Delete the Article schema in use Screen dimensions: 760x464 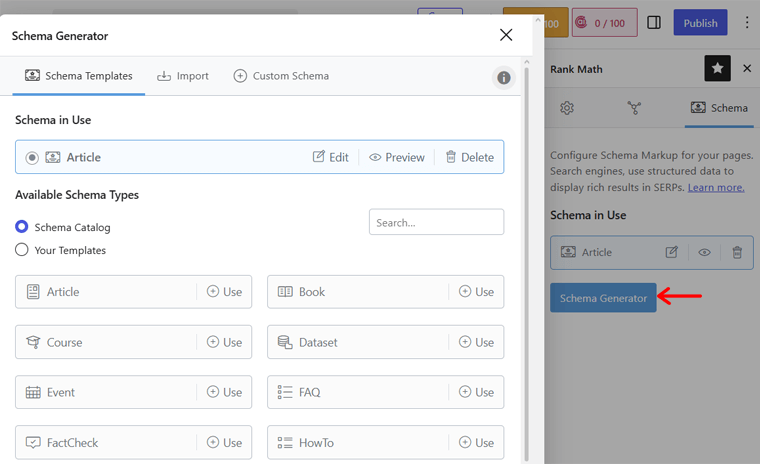tap(470, 157)
